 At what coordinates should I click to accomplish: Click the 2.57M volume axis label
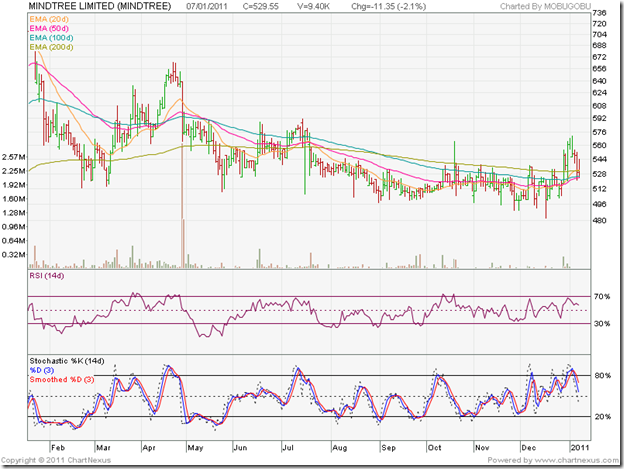point(14,157)
